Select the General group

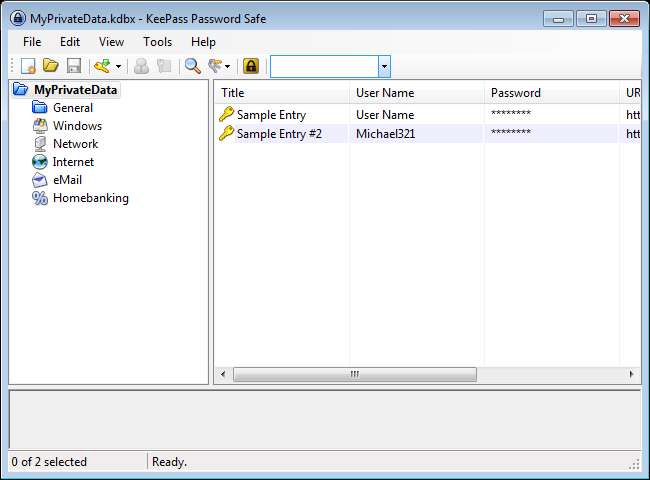pyautogui.click(x=73, y=108)
